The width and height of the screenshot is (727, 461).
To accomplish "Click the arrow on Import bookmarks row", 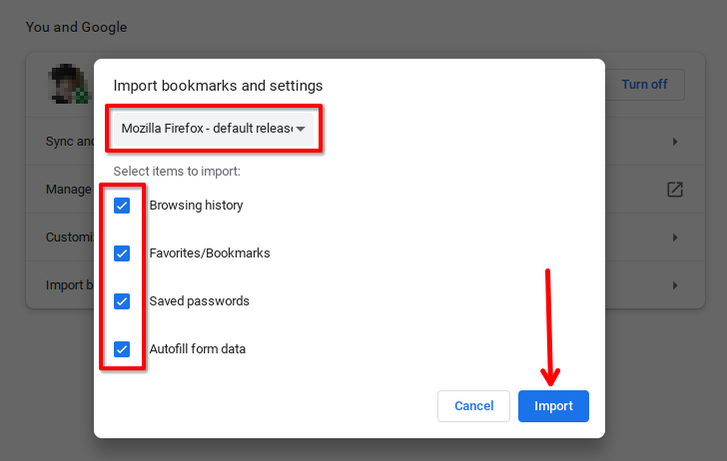I will coord(675,285).
